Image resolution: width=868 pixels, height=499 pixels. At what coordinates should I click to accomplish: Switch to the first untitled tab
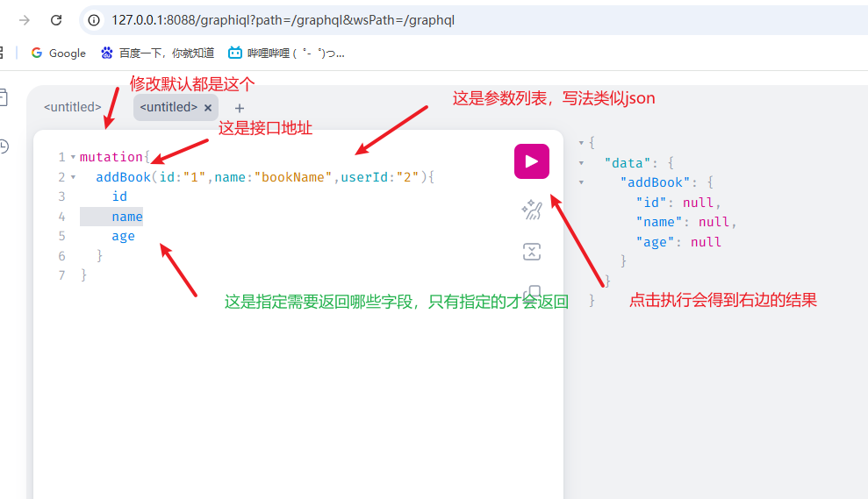tap(73, 107)
